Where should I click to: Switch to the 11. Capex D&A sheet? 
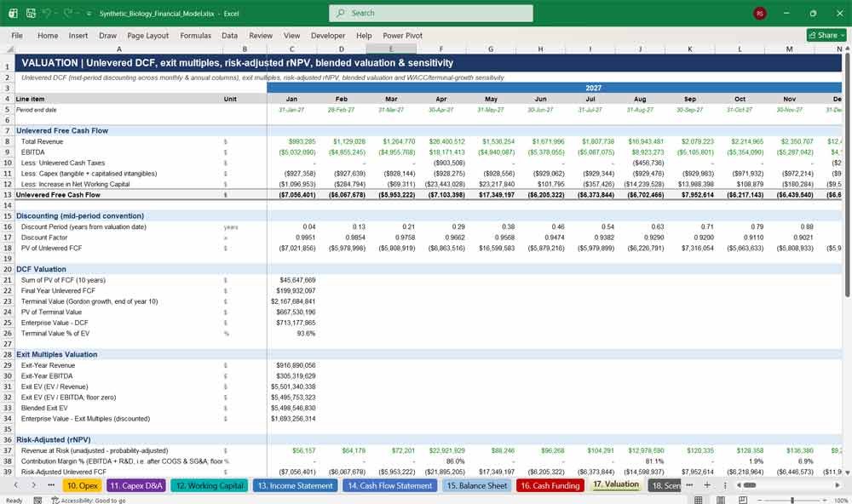coord(136,485)
